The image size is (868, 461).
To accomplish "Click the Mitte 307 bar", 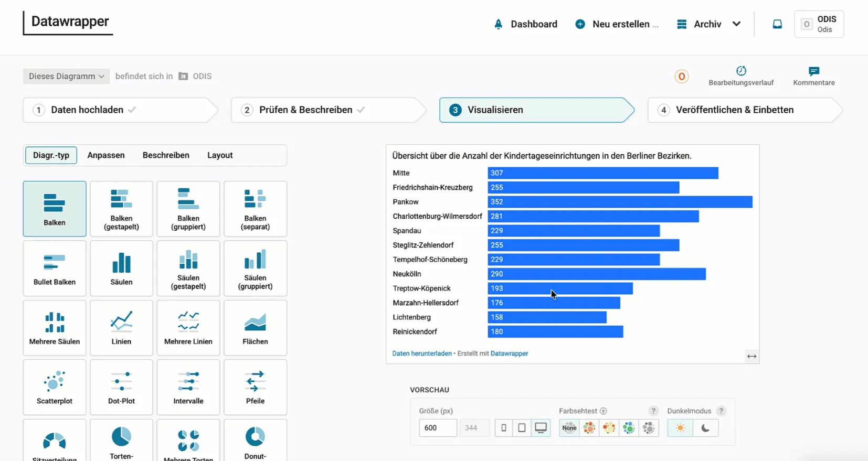I will [603, 173].
